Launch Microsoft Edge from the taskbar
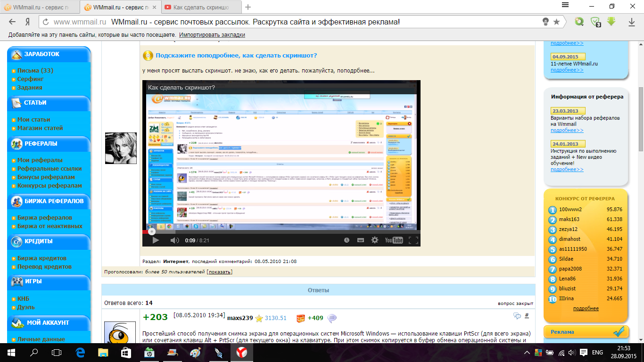The width and height of the screenshot is (644, 362). point(80,352)
